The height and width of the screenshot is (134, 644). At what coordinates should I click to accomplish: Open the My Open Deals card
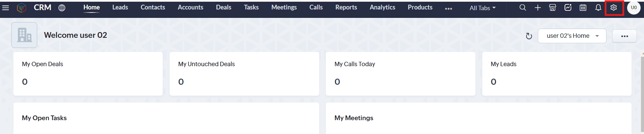(x=88, y=74)
